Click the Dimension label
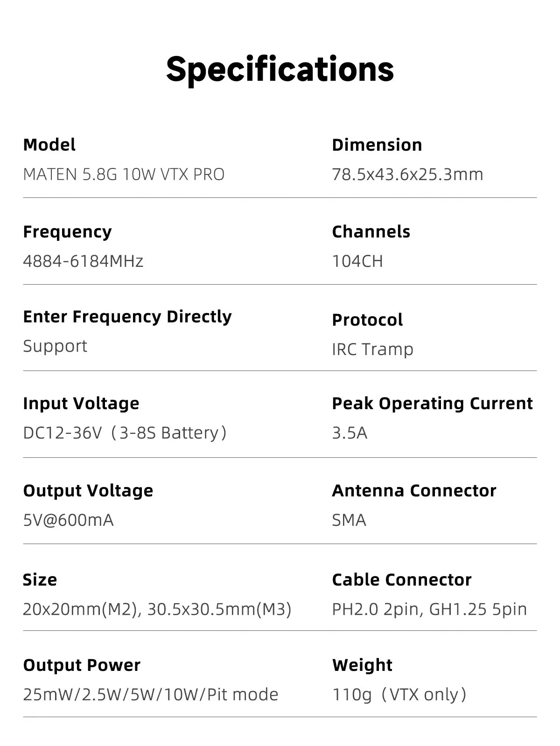 [x=377, y=145]
